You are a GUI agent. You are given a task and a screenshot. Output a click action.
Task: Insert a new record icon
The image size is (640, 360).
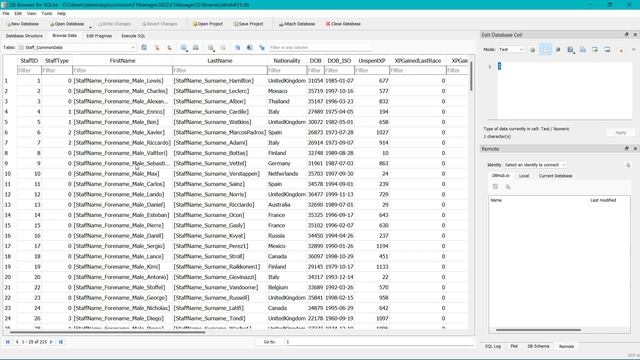click(x=211, y=48)
